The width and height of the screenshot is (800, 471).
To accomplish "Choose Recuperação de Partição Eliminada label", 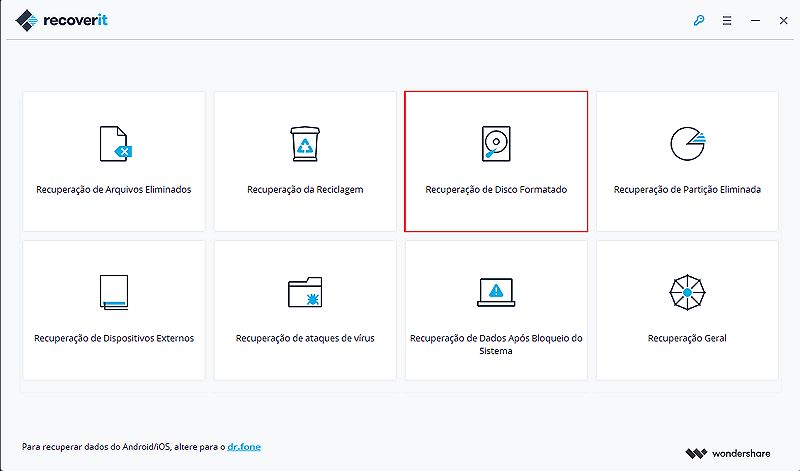I will click(687, 189).
